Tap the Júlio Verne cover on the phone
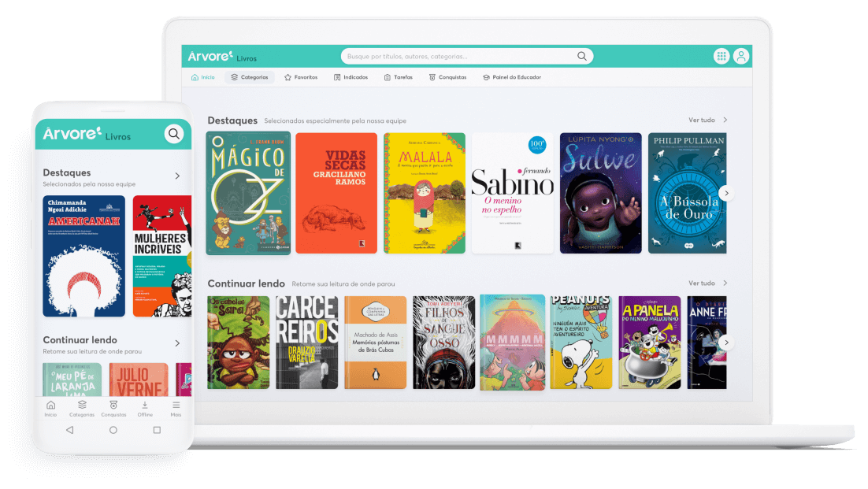 tap(139, 380)
